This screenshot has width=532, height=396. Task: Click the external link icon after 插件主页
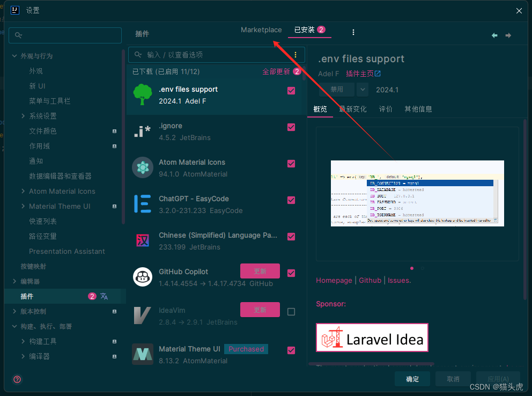point(378,74)
